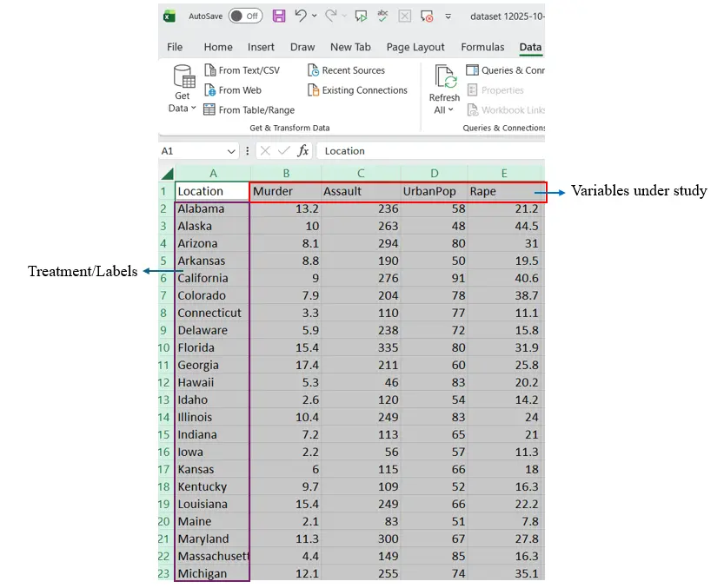Open the Get Data menu
Viewport: 724px width, 588px height.
pos(183,89)
